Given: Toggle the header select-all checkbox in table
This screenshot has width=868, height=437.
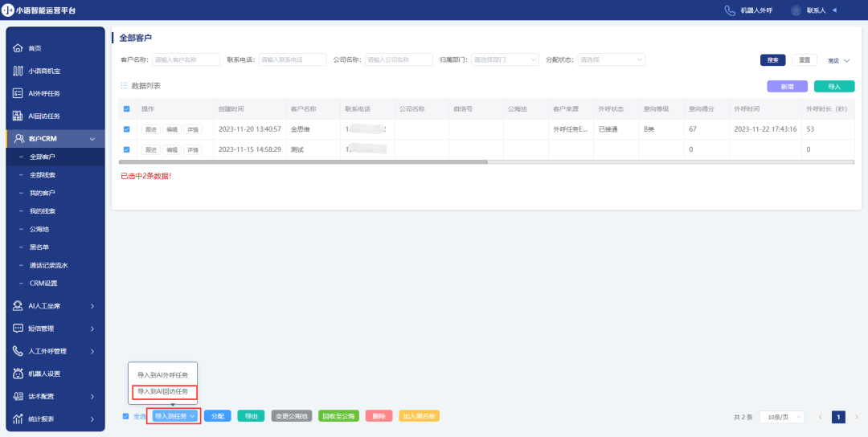Looking at the screenshot, I should (127, 109).
